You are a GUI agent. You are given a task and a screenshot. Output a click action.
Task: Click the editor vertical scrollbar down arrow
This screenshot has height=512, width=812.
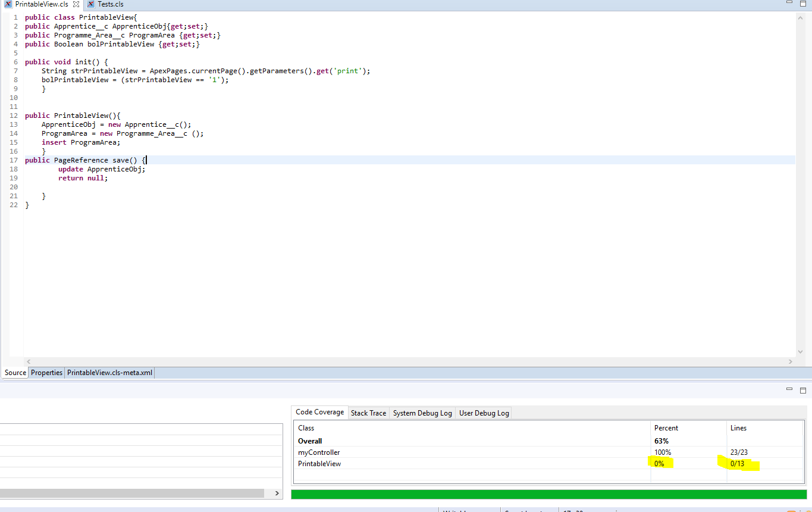[801, 352]
